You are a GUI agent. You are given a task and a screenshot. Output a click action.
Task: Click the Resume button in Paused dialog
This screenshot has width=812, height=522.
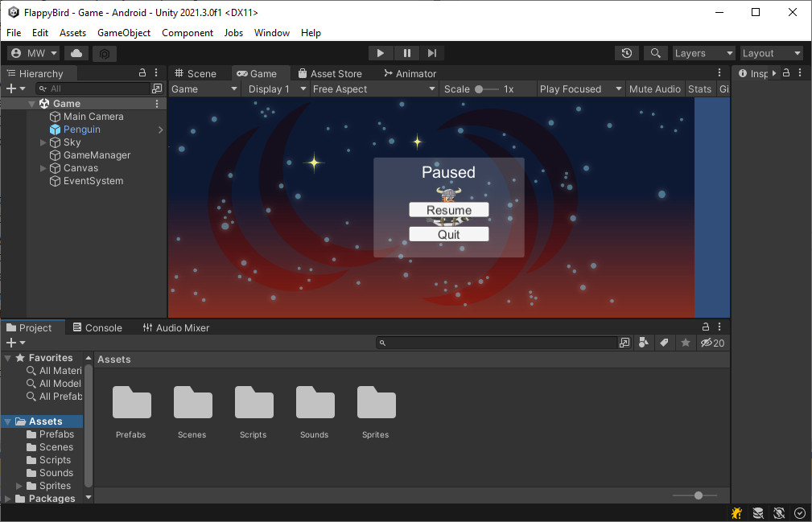448,209
